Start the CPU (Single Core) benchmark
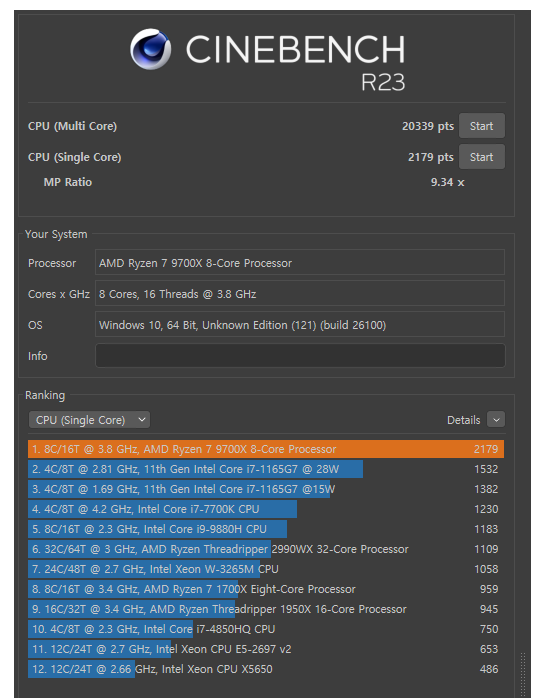The width and height of the screenshot is (541, 699). click(481, 157)
